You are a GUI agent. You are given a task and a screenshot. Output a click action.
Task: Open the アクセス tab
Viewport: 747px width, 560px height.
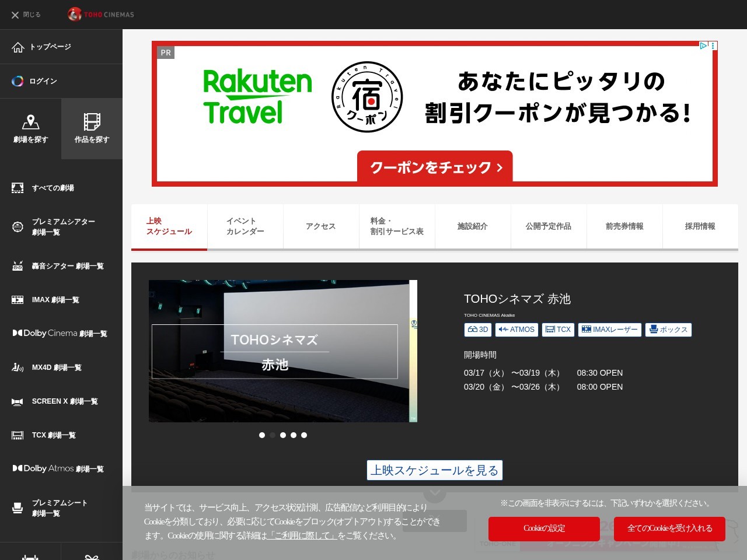(321, 226)
